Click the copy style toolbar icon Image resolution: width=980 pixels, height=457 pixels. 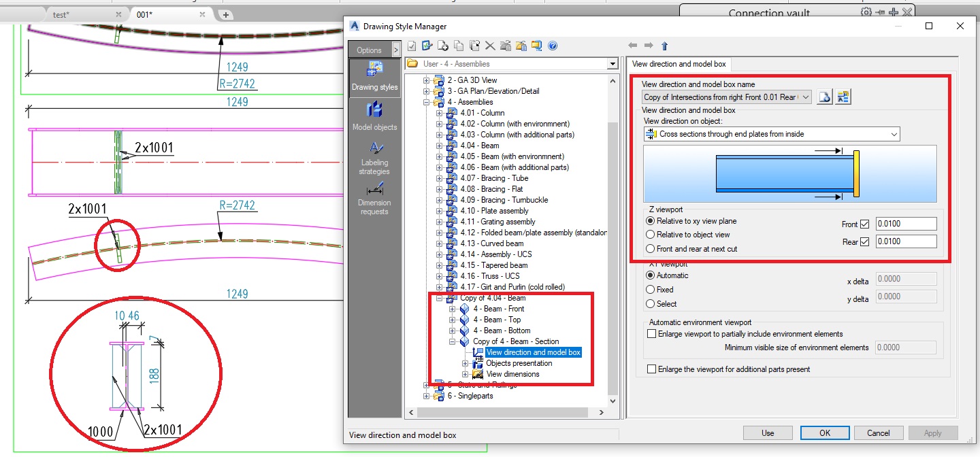460,46
